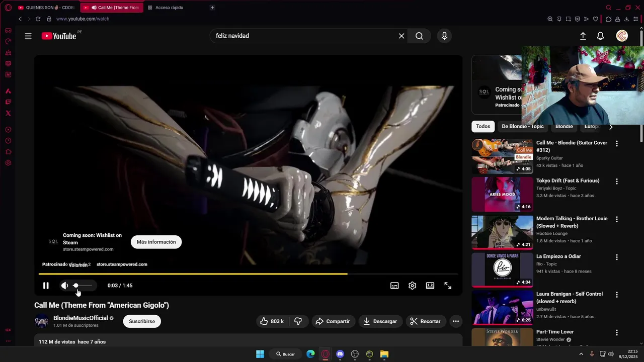Open YouTube notifications bell
644x362 pixels.
click(600, 36)
